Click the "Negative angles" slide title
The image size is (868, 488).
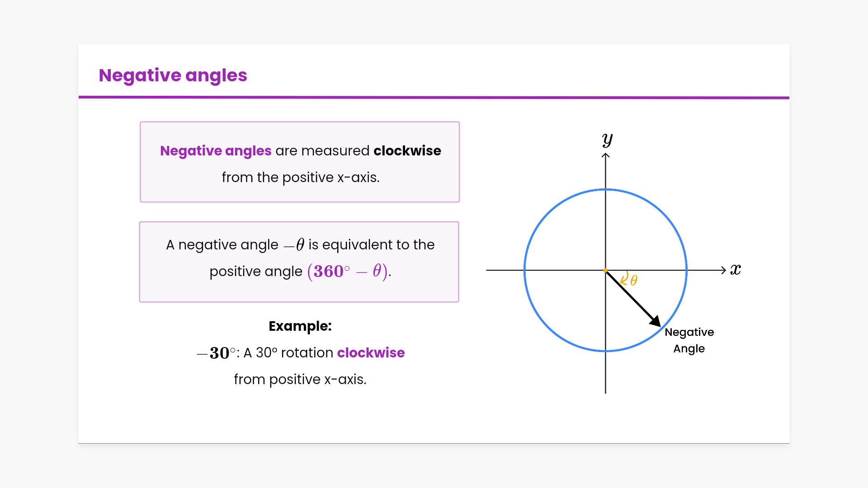tap(173, 75)
